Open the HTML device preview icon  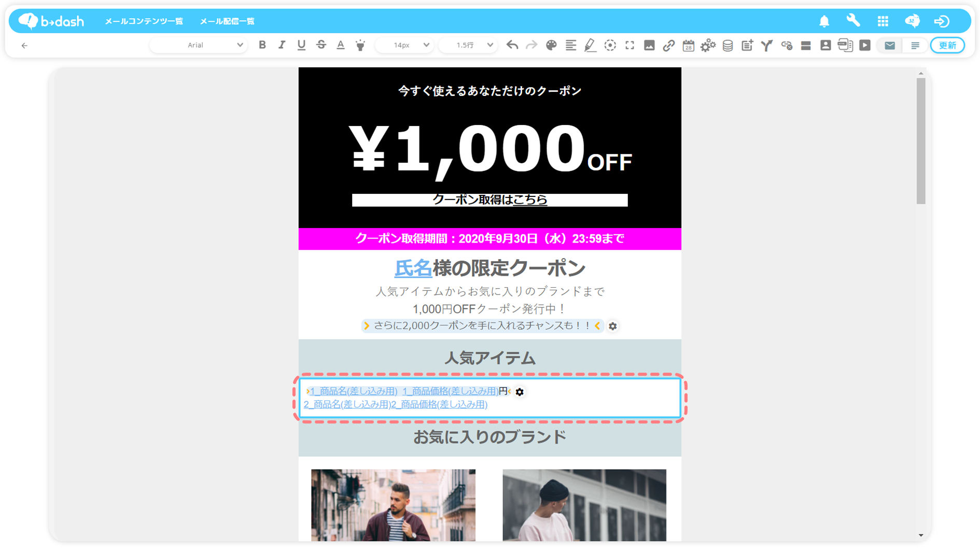845,45
